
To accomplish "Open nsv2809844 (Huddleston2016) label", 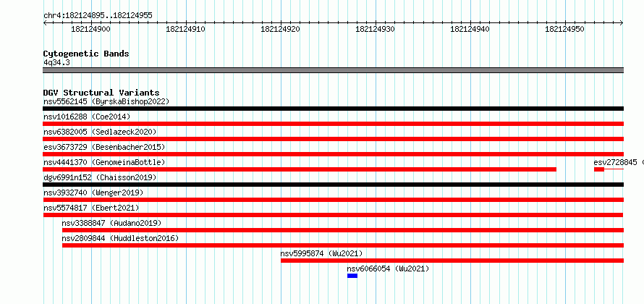I will [120, 238].
